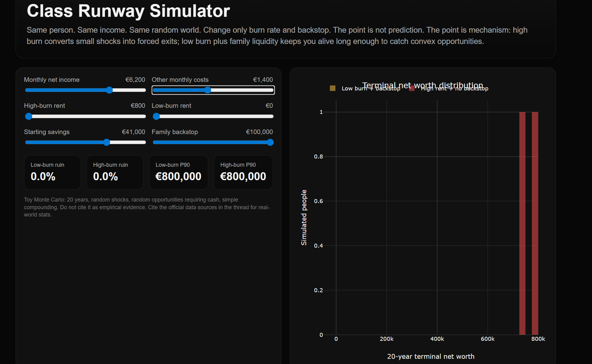Select the High-burn ruin stat card
This screenshot has width=592, height=364.
(115, 172)
